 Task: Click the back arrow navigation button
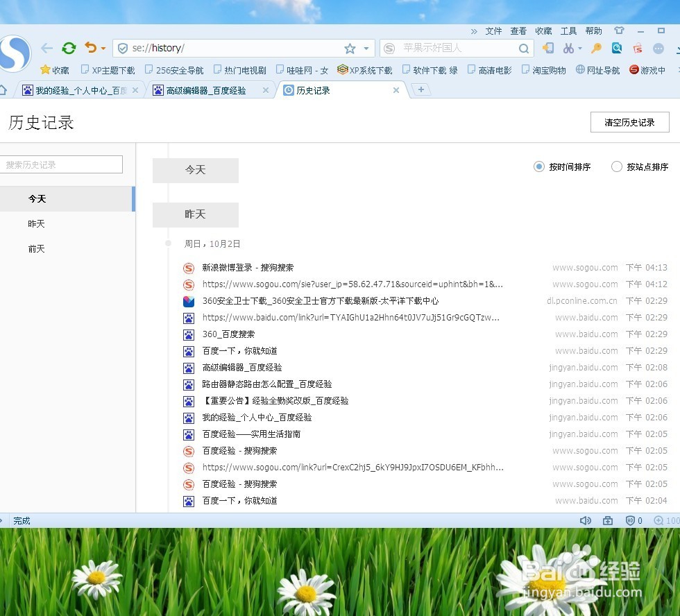coord(47,48)
